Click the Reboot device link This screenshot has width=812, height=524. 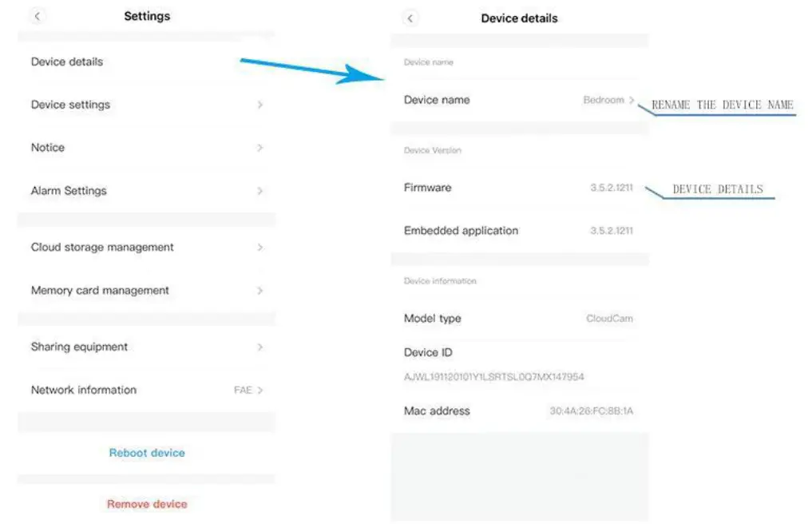pyautogui.click(x=147, y=453)
